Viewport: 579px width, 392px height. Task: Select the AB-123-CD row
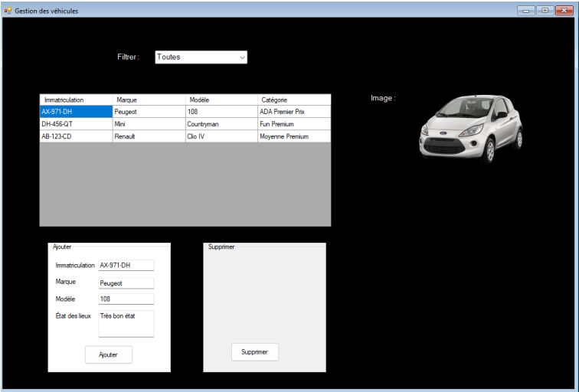click(76, 136)
